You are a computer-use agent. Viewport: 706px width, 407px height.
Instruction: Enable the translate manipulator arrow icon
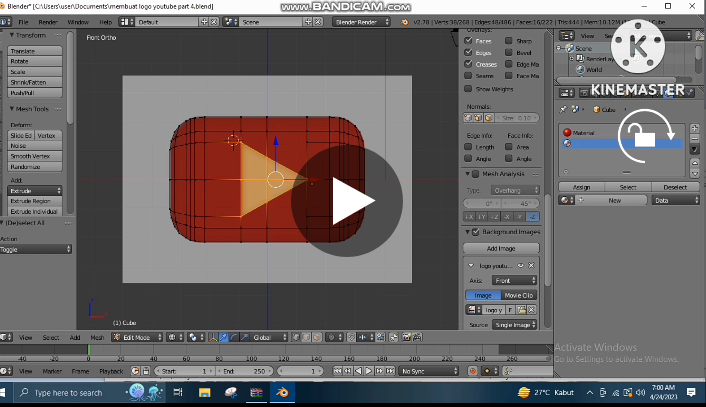(x=223, y=337)
